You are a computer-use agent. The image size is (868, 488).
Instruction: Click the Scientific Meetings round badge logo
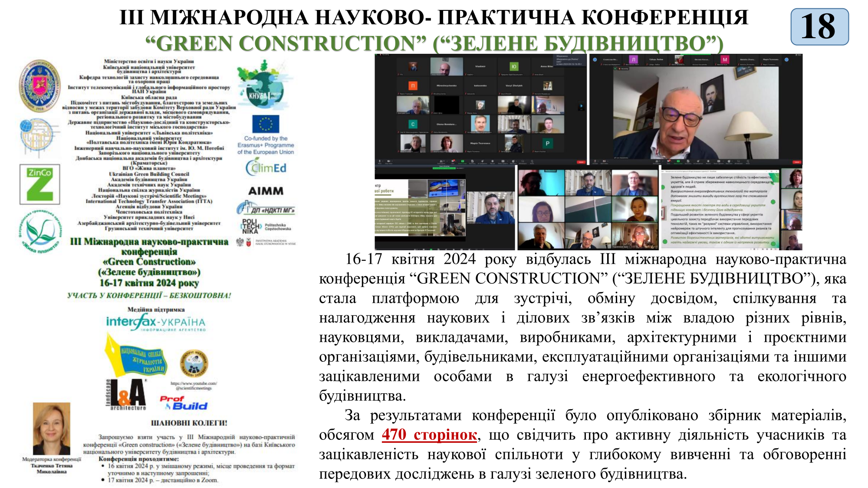click(194, 364)
